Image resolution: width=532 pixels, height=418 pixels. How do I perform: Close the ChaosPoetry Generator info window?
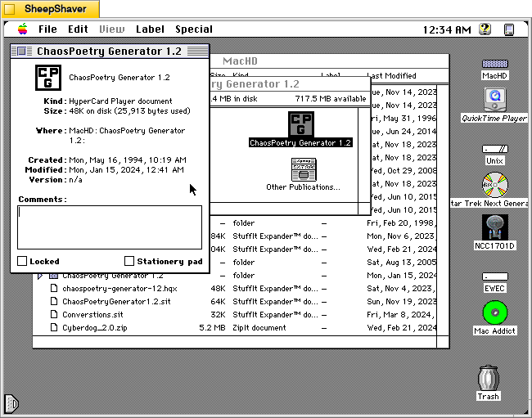[x=21, y=52]
